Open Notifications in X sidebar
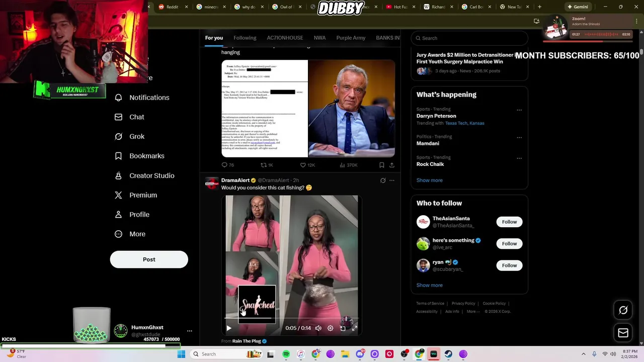Viewport: 644px width, 362px height. coord(142,98)
